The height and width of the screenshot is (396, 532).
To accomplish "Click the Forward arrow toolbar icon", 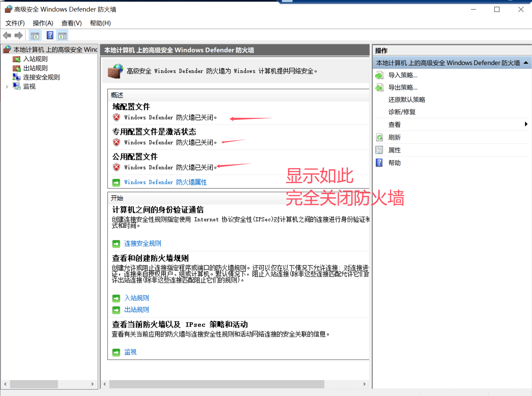I will (x=19, y=35).
